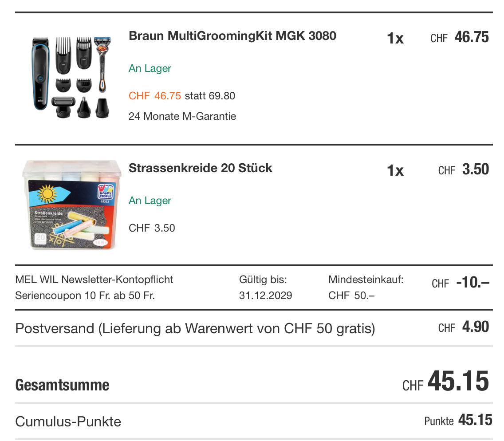The image size is (504, 441).
Task: Click the CHF -10 coupon discount amount
Action: [x=461, y=283]
